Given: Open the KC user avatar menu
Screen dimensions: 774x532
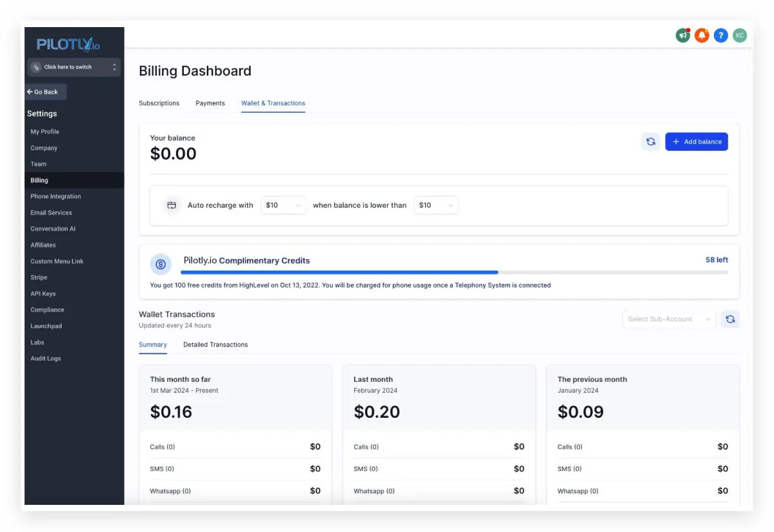Looking at the screenshot, I should point(740,35).
